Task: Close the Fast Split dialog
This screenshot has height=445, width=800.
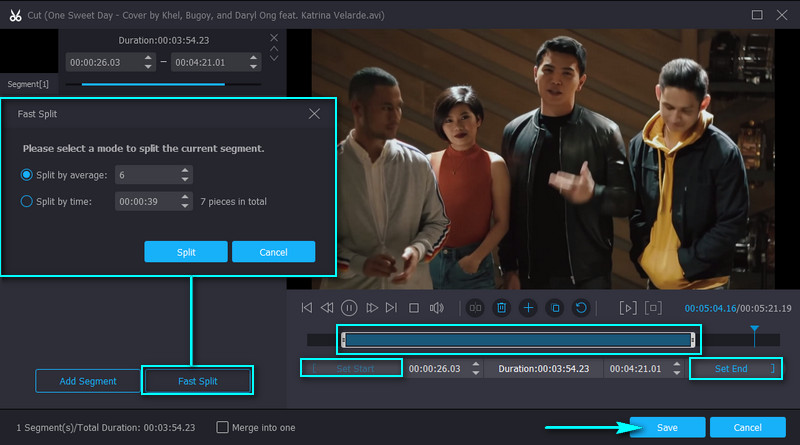Action: coord(314,114)
